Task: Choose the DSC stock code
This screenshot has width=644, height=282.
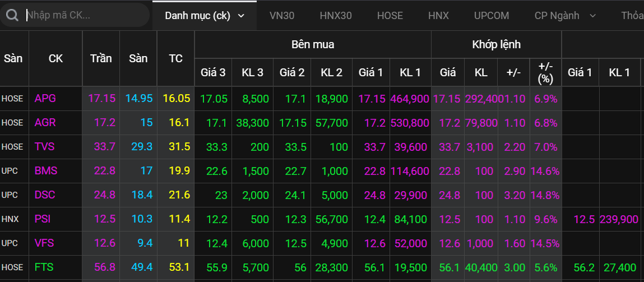Action: 45,195
